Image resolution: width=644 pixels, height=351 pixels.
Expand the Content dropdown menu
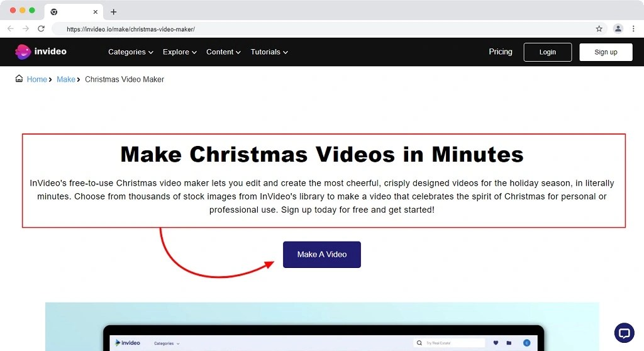pos(223,52)
